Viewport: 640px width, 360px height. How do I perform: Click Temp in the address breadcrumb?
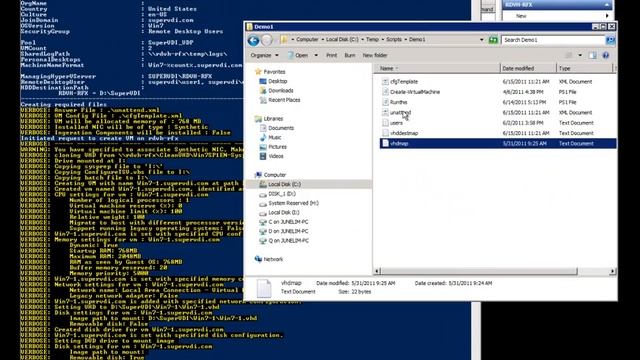coord(372,40)
